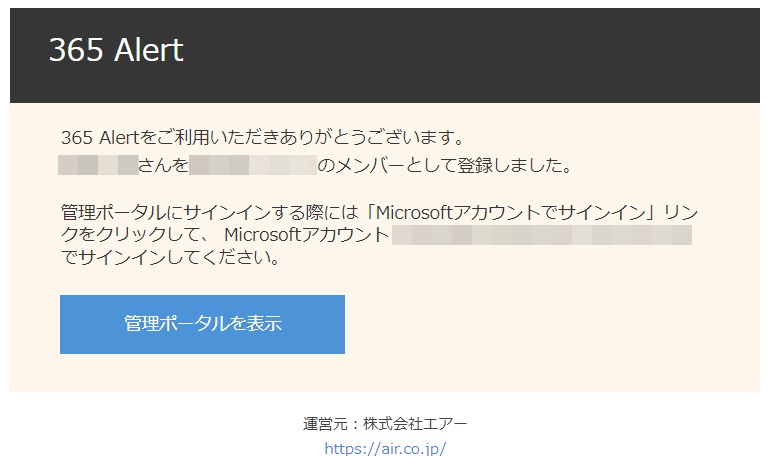The width and height of the screenshot is (771, 457).
Task: Click the blurred member name before さんを
Action: point(98,165)
